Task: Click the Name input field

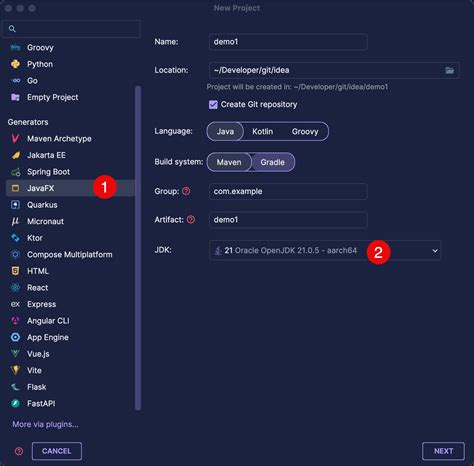Action: point(288,42)
